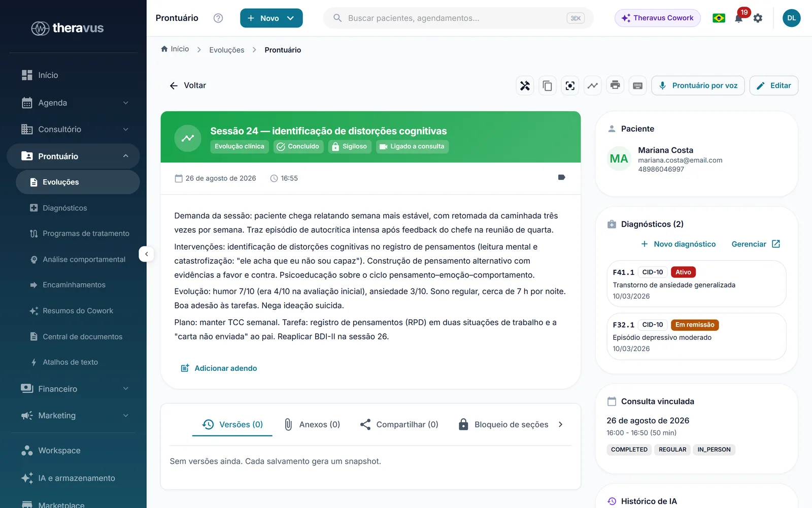
Task: Activate the focus mode icon
Action: pyautogui.click(x=570, y=85)
